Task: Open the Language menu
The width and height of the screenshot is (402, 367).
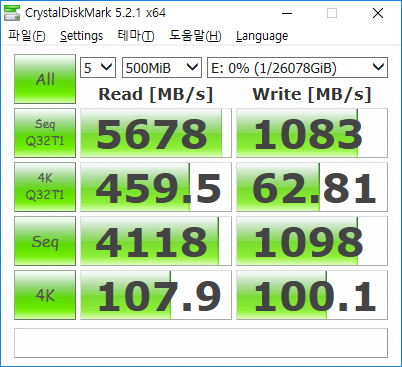Action: pyautogui.click(x=262, y=36)
